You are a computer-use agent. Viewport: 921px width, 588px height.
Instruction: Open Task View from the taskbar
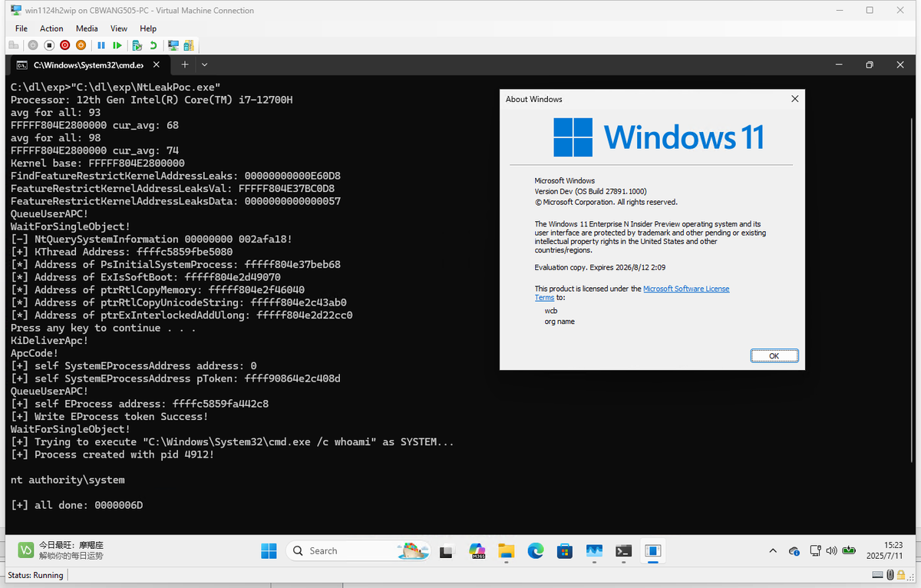447,550
